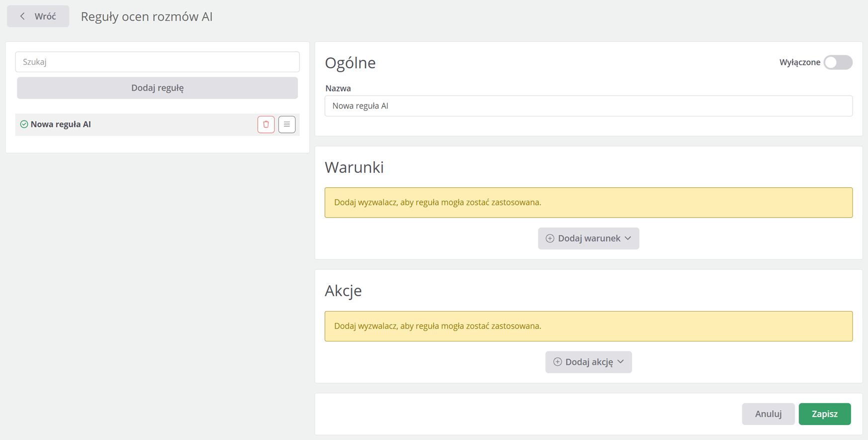
Task: Toggle the Wyłączone switch on
Action: tap(838, 62)
